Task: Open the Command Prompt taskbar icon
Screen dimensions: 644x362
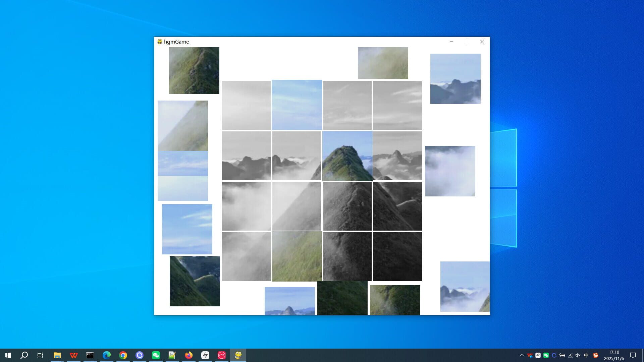Action: pos(90,355)
